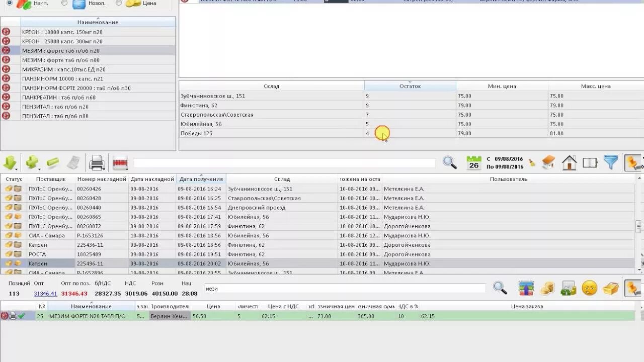Click the broom clear-dates icon
Viewport: 644px width, 362px height.
[x=532, y=163]
